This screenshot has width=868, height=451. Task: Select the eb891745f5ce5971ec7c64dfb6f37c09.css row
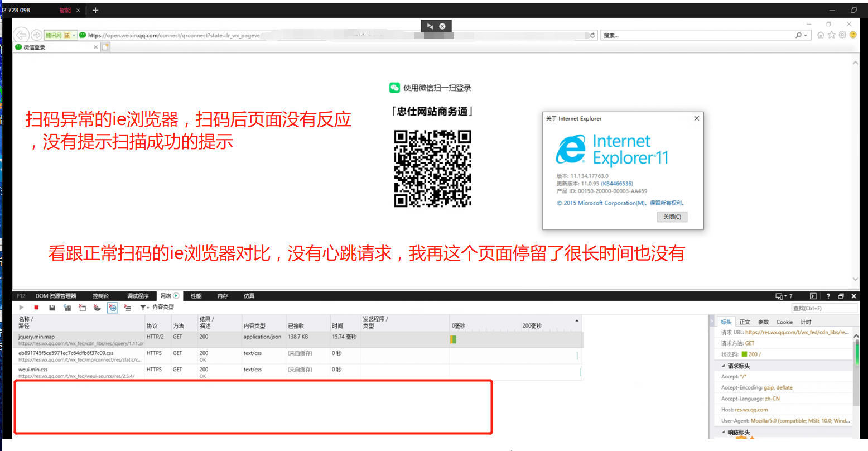tap(298, 356)
